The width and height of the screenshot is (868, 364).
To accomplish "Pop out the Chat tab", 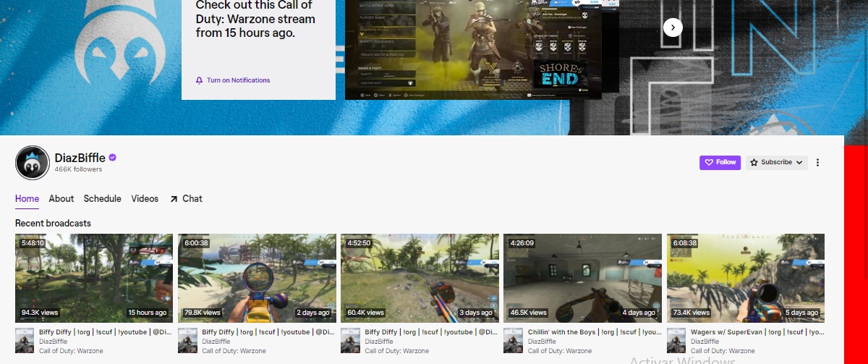I will point(186,198).
